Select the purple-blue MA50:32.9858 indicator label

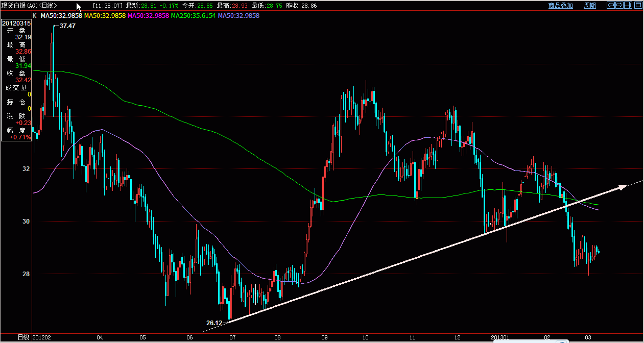[x=238, y=16]
